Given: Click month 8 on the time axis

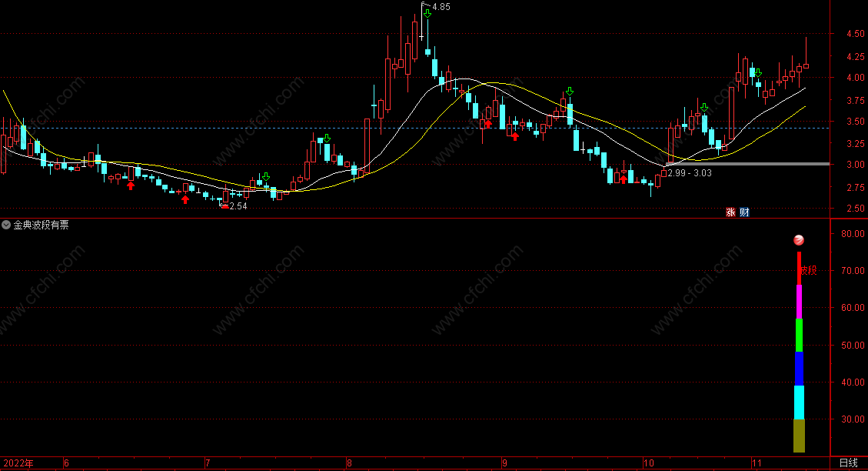Looking at the screenshot, I should pyautogui.click(x=349, y=463).
